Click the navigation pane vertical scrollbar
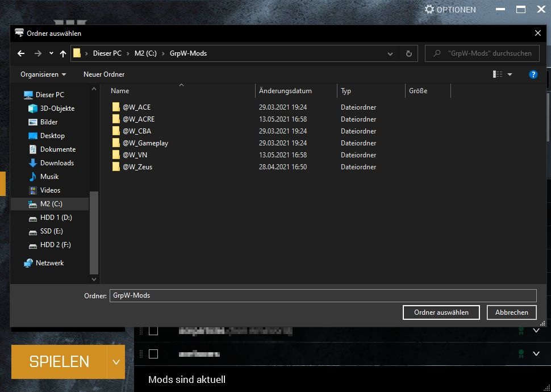This screenshot has height=392, width=551. [94, 227]
